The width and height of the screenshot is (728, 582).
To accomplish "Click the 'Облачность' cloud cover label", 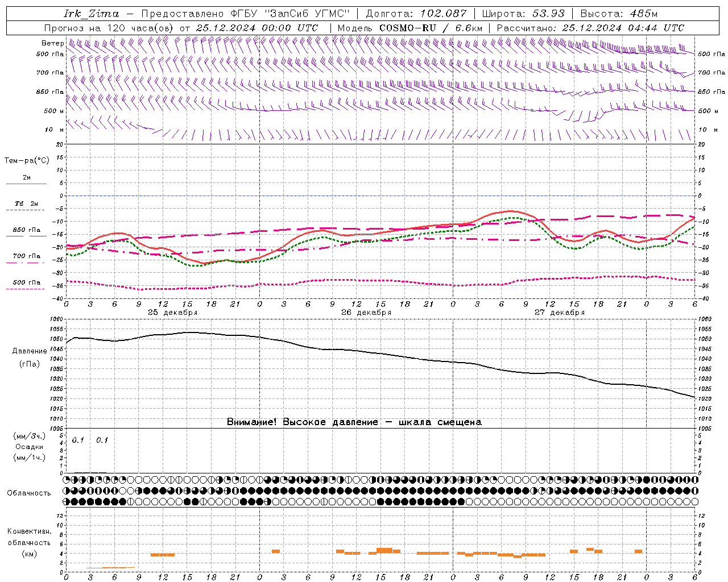I will pos(29,493).
